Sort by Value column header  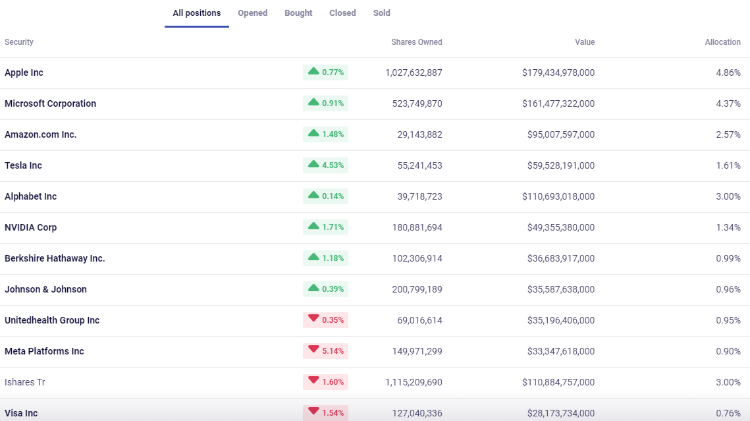tap(585, 42)
